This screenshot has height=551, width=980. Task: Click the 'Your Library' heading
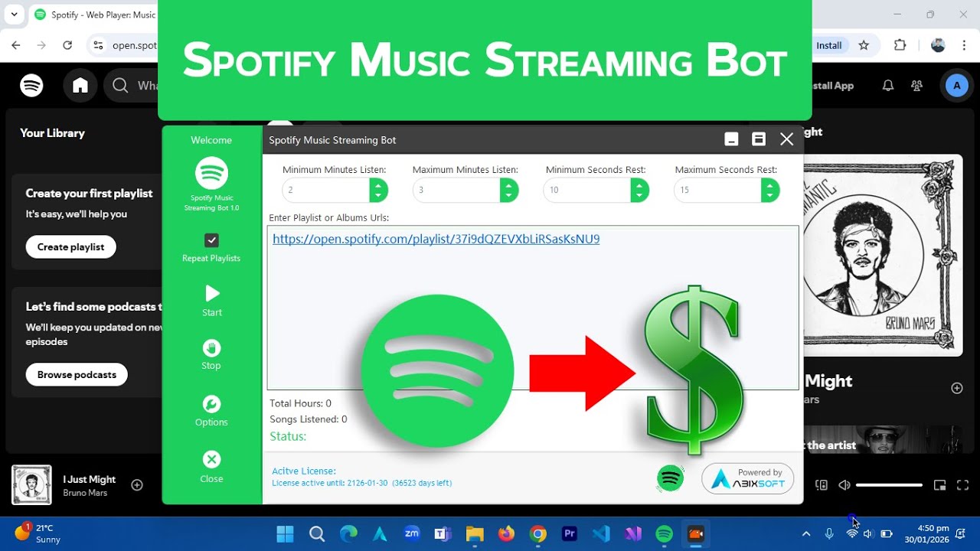52,133
